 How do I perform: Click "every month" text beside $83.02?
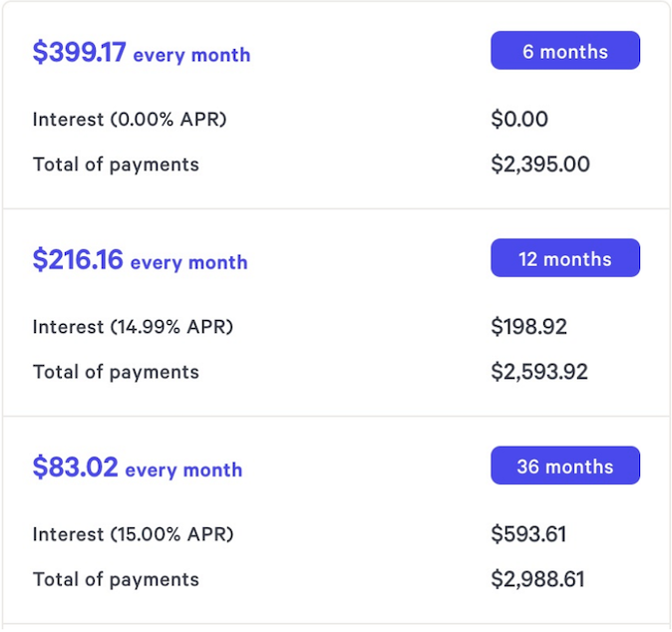183,471
